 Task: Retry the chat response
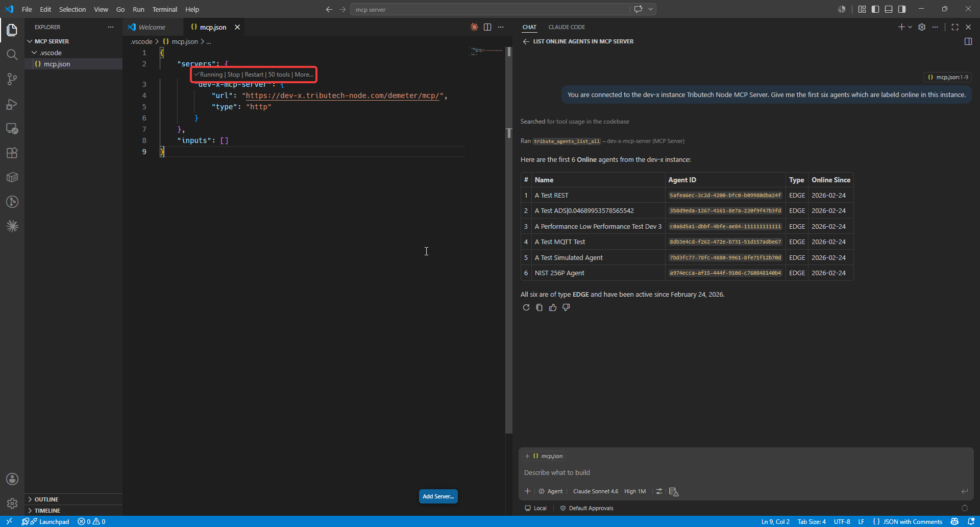(x=526, y=307)
